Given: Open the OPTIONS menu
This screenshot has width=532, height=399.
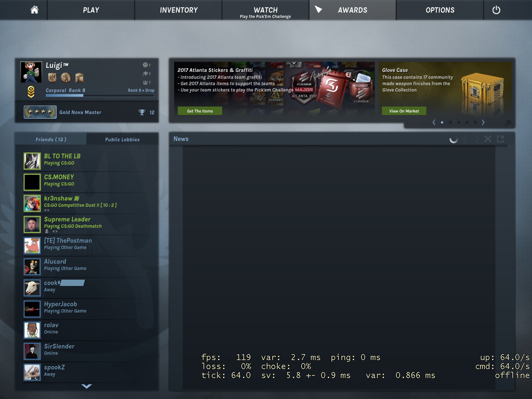Looking at the screenshot, I should coord(440,10).
